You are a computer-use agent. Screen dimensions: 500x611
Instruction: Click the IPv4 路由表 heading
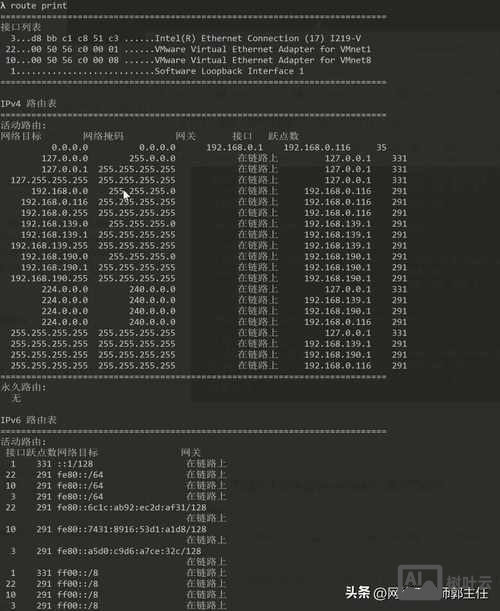pyautogui.click(x=28, y=104)
